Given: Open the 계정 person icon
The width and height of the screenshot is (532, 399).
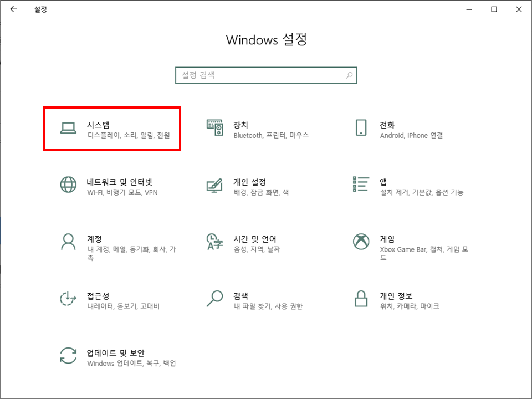Looking at the screenshot, I should 68,242.
